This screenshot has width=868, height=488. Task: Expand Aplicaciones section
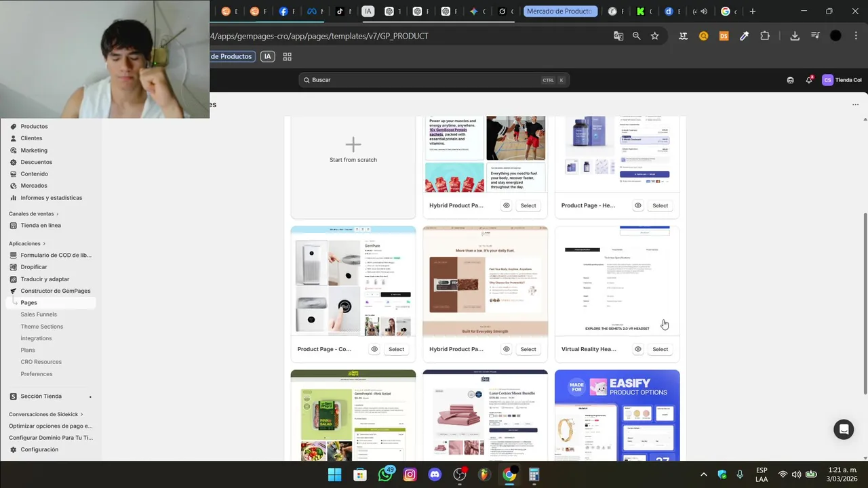click(27, 243)
